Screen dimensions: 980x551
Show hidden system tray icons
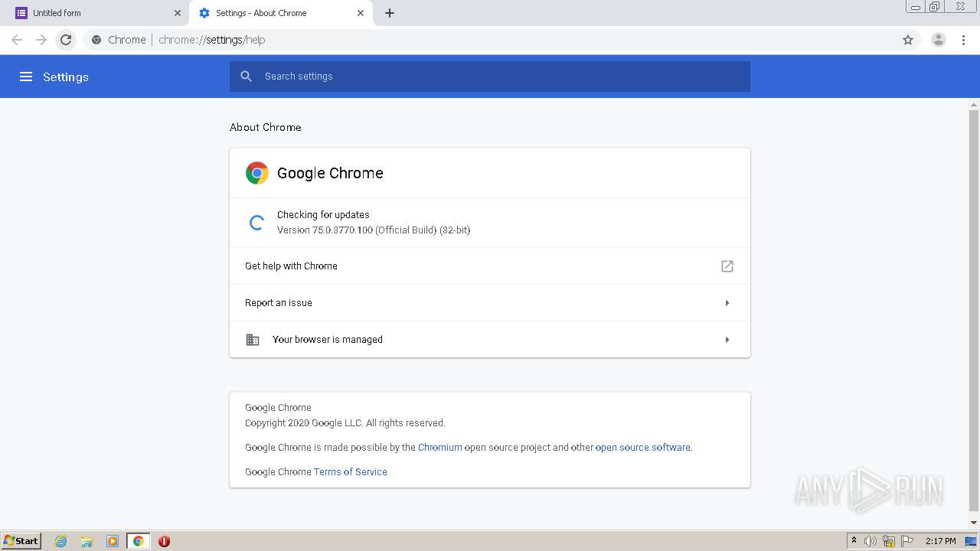(854, 541)
